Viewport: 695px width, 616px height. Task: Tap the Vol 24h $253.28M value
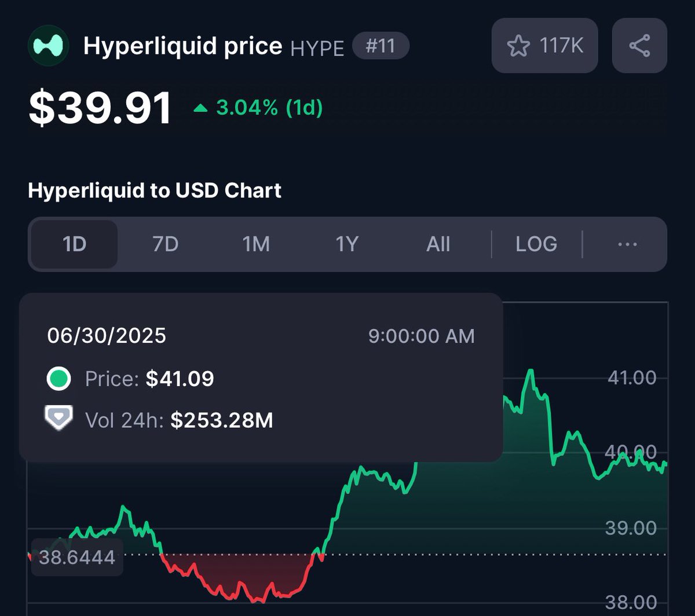click(179, 420)
